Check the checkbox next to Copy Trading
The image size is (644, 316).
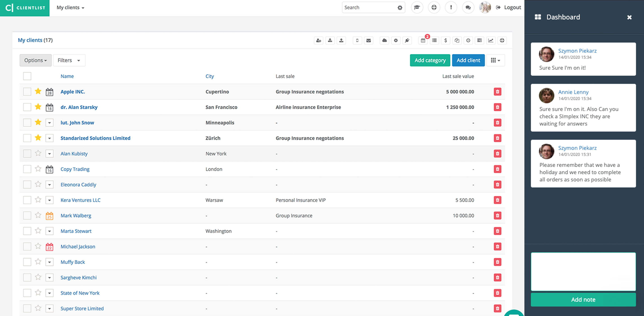click(x=27, y=169)
